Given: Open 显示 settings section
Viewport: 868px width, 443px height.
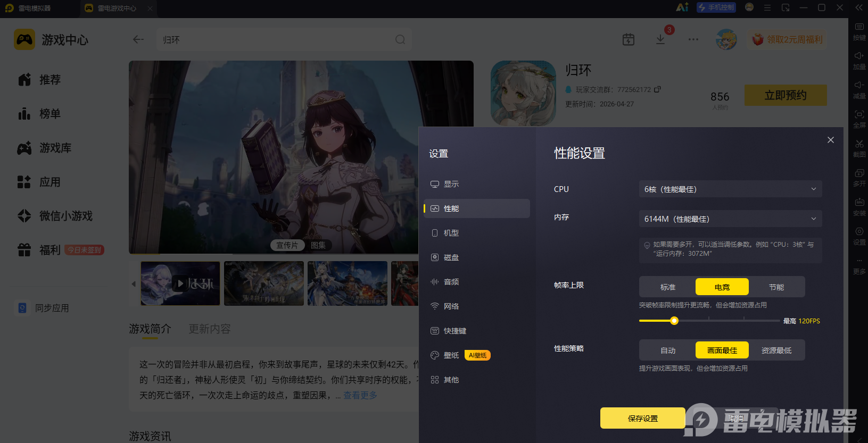Looking at the screenshot, I should tap(477, 184).
